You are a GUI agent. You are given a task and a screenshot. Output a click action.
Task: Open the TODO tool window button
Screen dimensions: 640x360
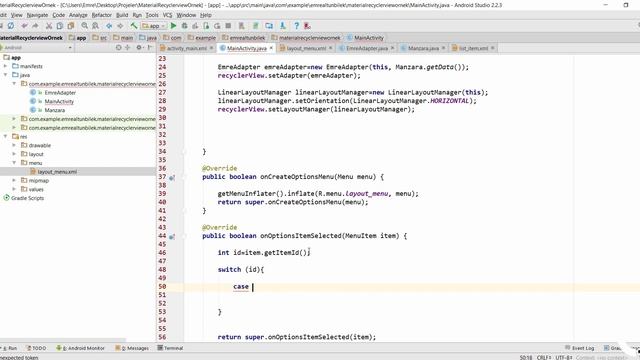36,348
